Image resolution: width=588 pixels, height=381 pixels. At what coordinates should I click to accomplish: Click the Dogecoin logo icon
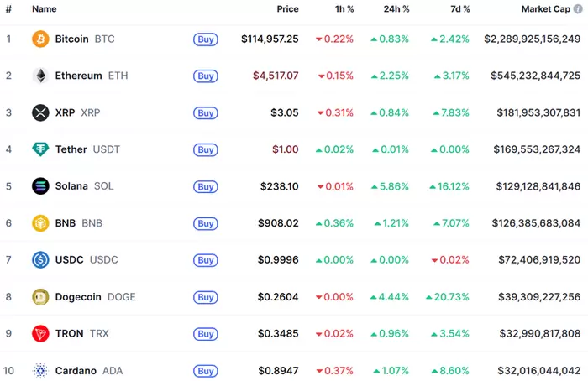40,297
